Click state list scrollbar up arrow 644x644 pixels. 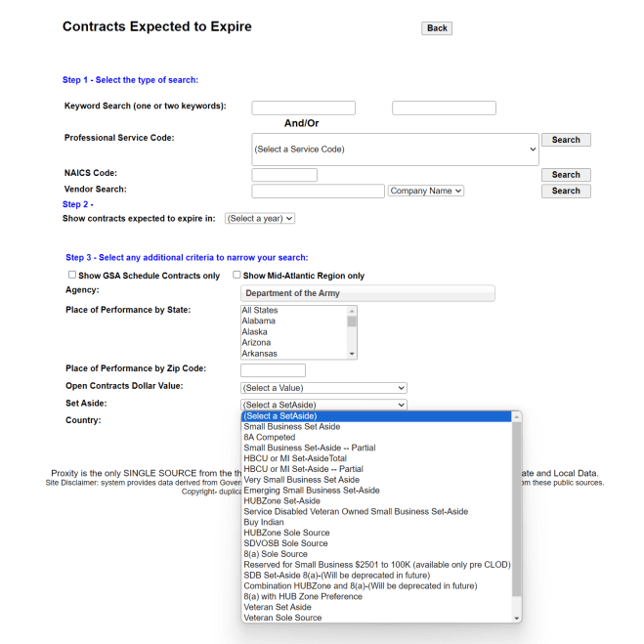coord(352,311)
